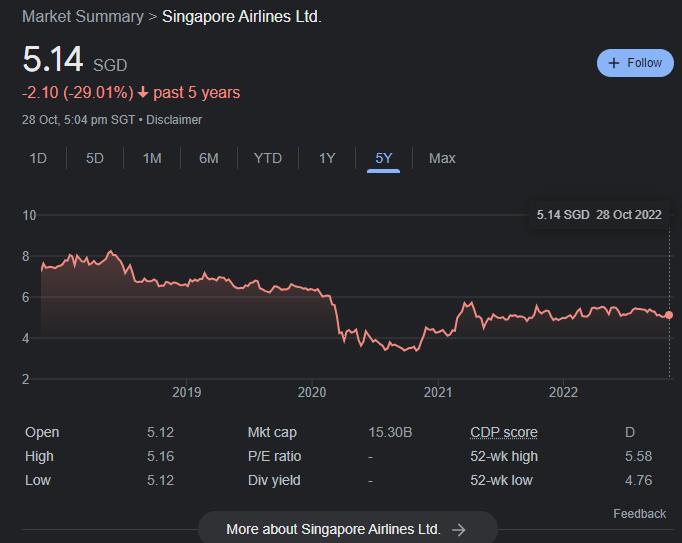The width and height of the screenshot is (682, 543).
Task: Switch to the 5D time range tab
Action: (95, 158)
